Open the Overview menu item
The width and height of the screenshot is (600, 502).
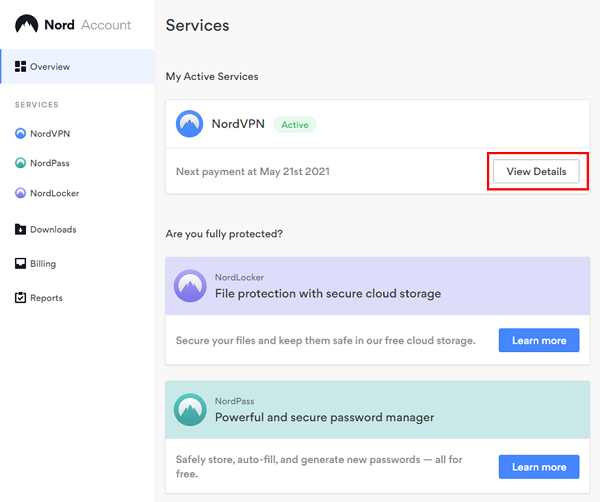click(x=78, y=66)
